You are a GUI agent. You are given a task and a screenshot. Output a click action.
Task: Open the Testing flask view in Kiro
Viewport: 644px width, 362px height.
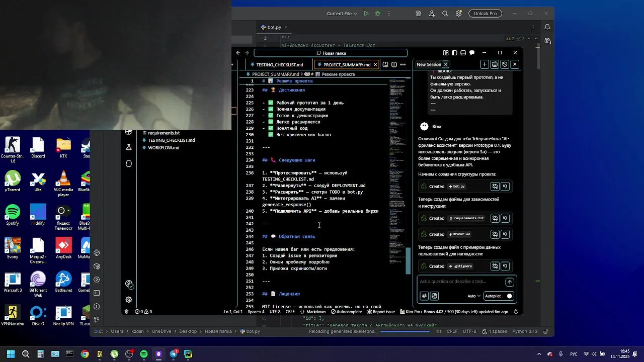(x=129, y=147)
